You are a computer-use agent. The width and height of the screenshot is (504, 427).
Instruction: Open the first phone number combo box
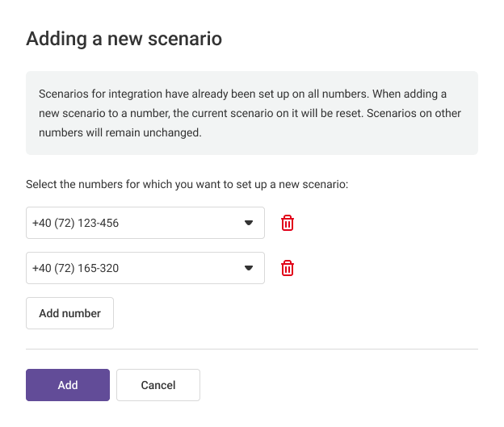pyautogui.click(x=145, y=223)
